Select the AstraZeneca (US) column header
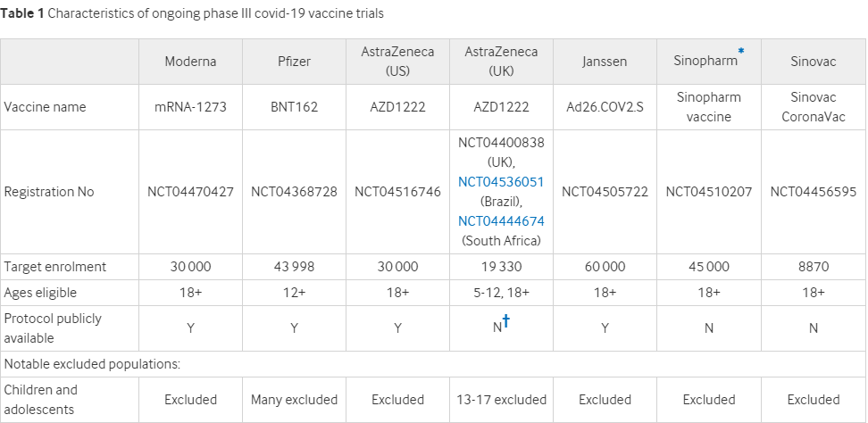 coord(397,61)
